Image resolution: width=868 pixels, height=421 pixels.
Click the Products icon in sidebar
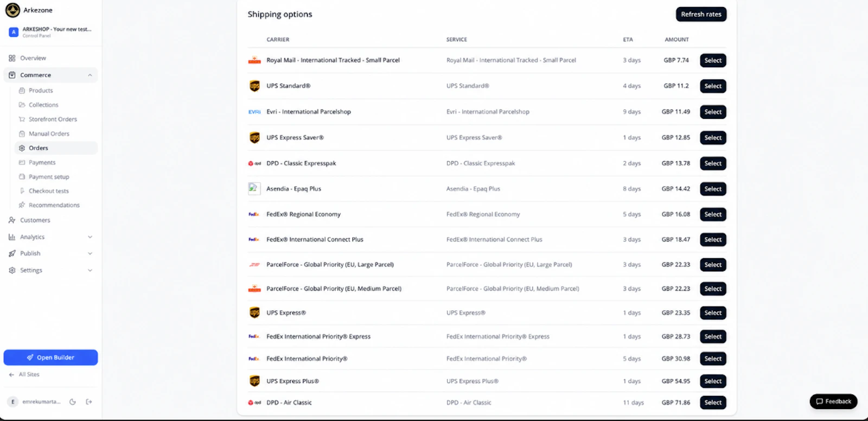[22, 91]
